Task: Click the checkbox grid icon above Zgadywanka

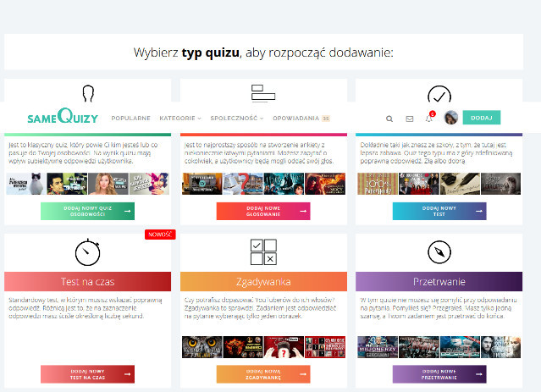Action: 263,252
